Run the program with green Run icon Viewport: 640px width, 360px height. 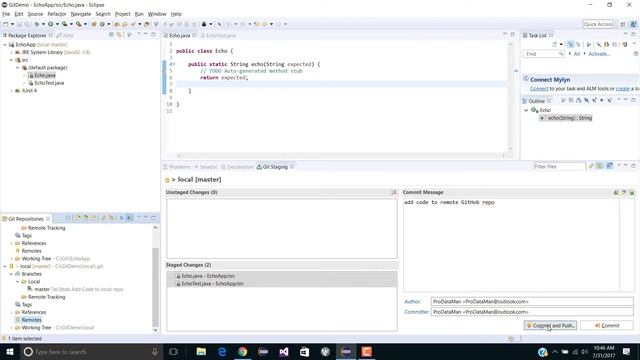[51, 24]
